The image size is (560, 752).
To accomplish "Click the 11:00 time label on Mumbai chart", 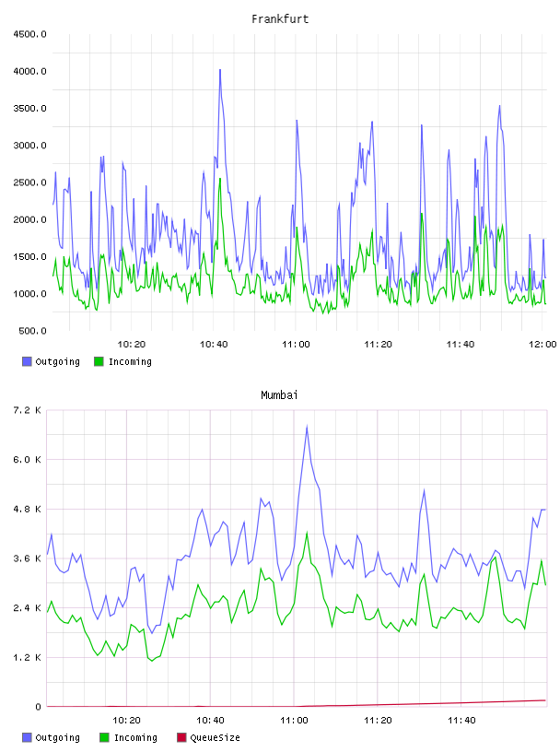I will point(295,721).
